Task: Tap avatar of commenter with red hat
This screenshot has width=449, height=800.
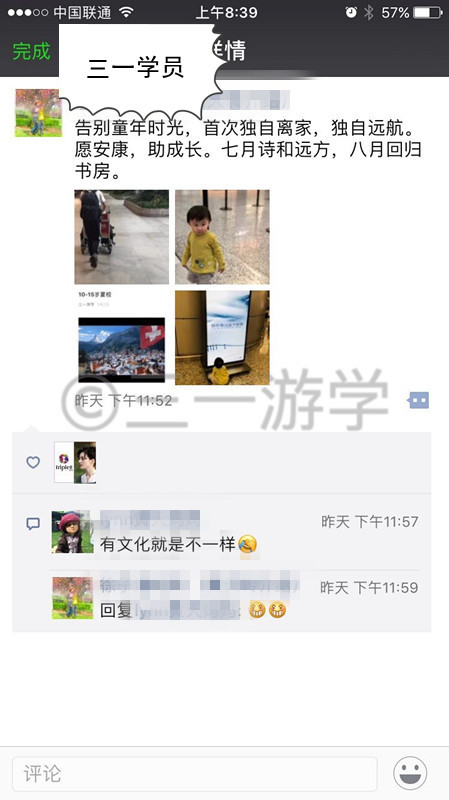Action: tap(72, 532)
